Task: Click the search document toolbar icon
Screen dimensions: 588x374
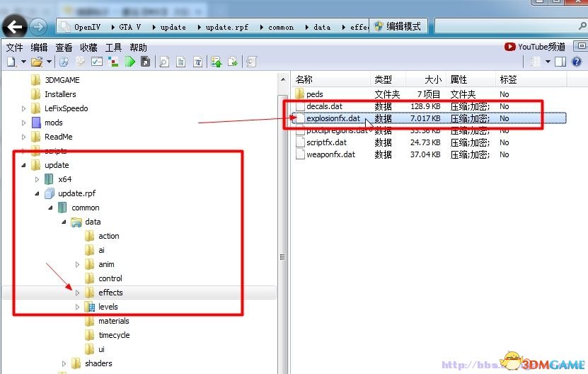Action: 164,62
